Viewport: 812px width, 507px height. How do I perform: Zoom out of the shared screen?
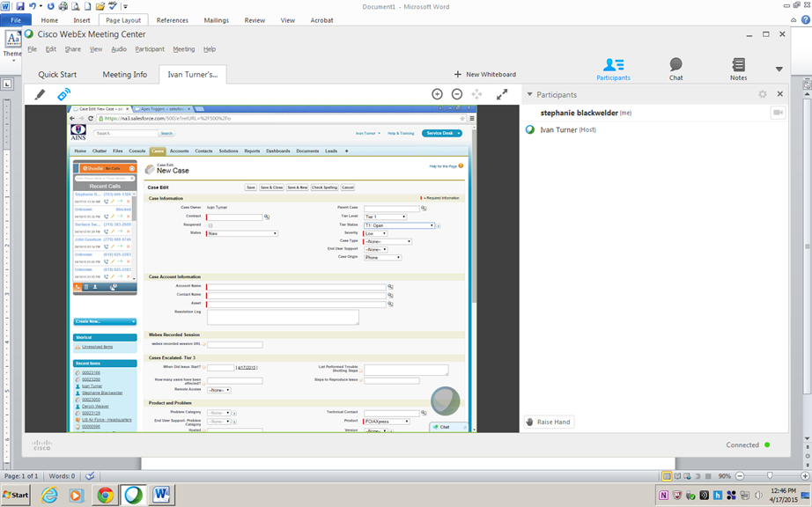457,94
